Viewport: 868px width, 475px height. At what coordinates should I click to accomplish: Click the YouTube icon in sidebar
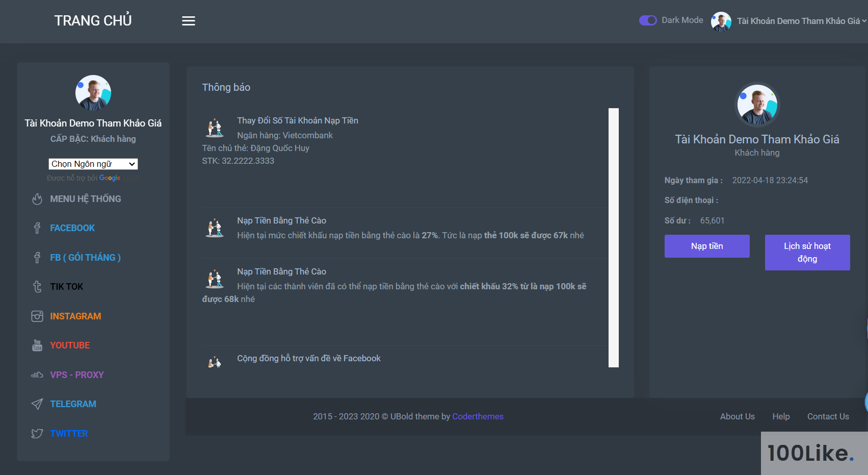click(37, 345)
